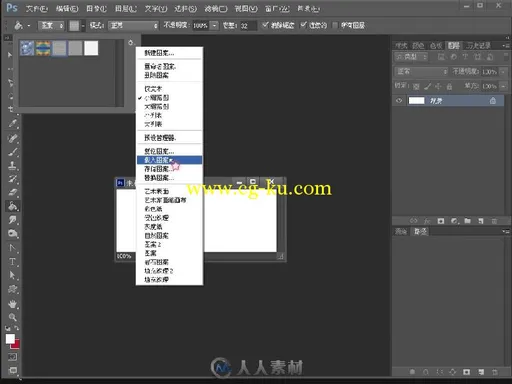Viewport: 512px width, 384px height.
Task: Add a layer style with fx icon
Action: [x=427, y=221]
